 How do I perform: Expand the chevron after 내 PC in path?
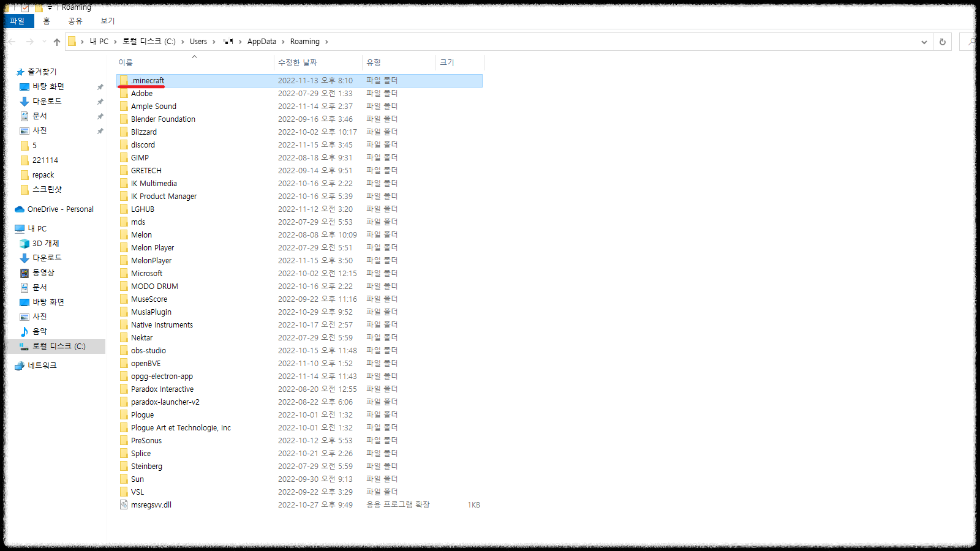115,42
